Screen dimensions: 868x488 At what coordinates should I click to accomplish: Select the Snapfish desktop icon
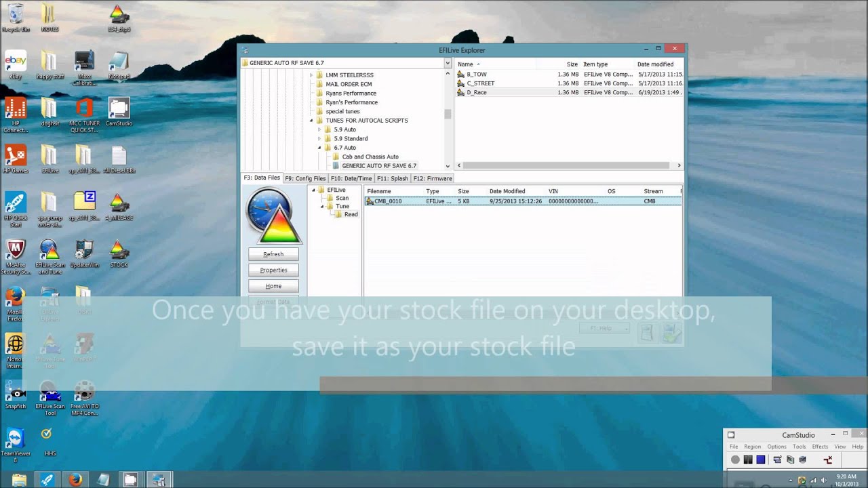[15, 394]
